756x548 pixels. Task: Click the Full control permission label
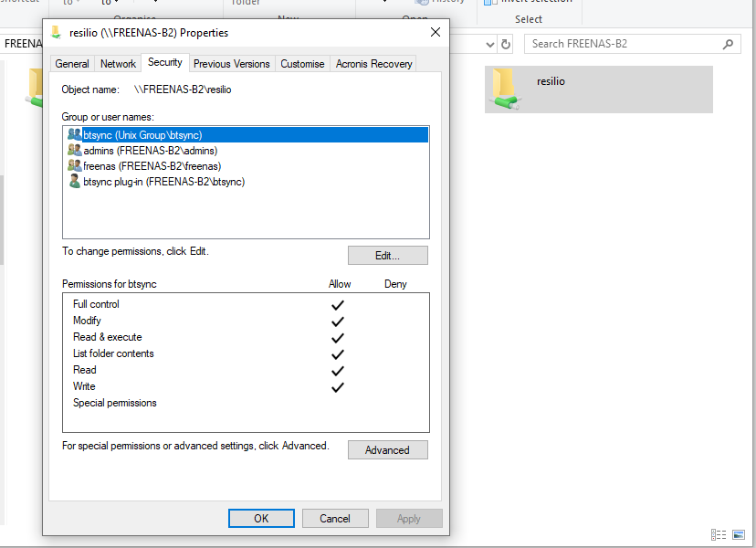[x=96, y=304]
